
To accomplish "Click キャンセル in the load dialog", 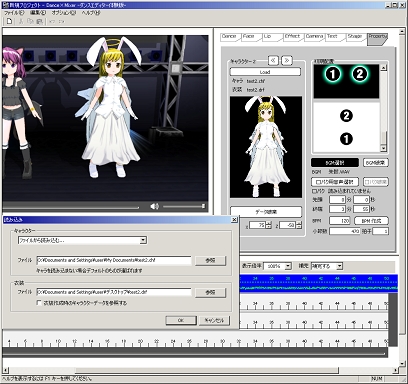I will (x=214, y=320).
